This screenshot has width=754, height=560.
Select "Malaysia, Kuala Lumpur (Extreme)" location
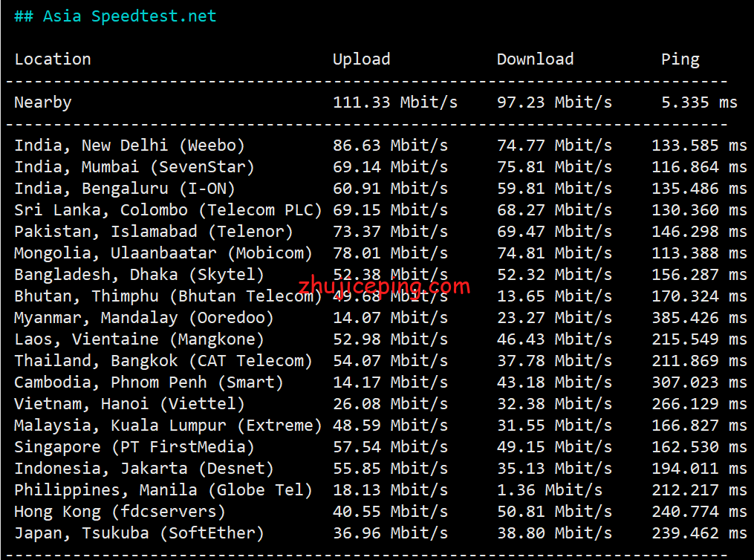[x=169, y=426]
